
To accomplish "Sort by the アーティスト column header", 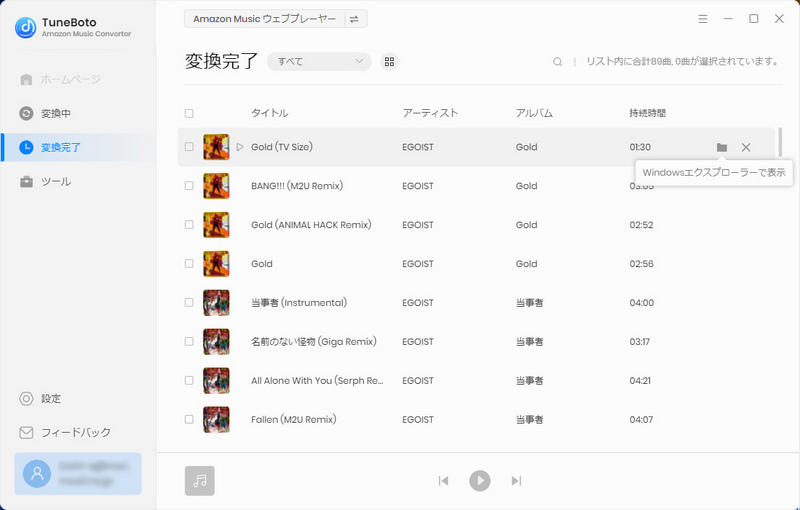I will 430,113.
